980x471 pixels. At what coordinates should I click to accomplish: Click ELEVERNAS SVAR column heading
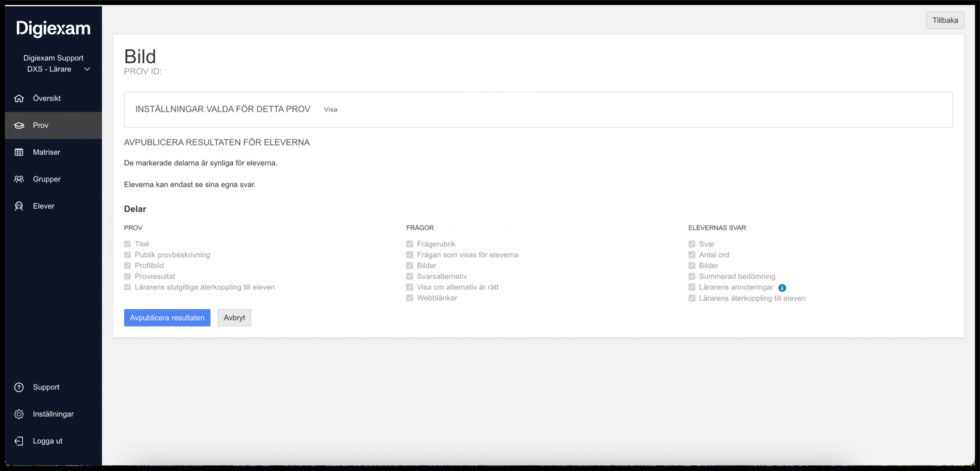click(717, 228)
